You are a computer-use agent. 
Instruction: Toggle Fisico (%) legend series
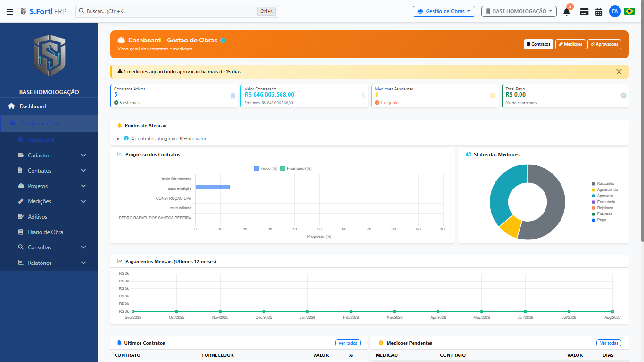(x=265, y=168)
